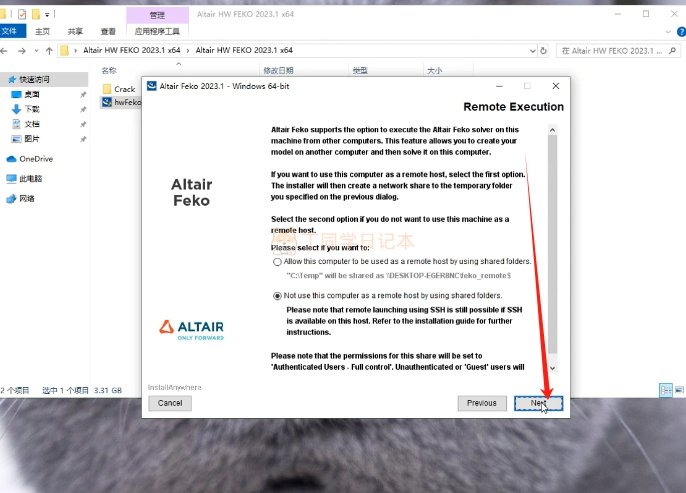Image resolution: width=686 pixels, height=493 pixels.
Task: Click Next to continue the Feko installation
Action: tap(538, 403)
